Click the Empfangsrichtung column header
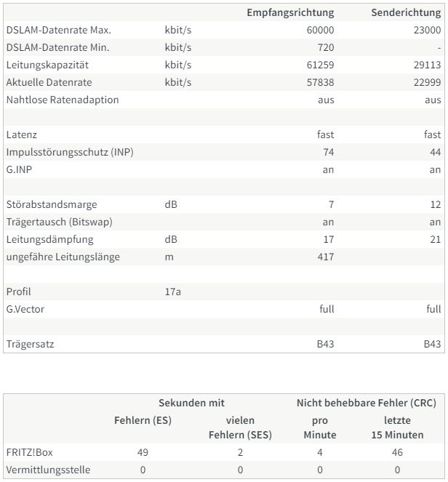This screenshot has height=482, width=448. [290, 12]
